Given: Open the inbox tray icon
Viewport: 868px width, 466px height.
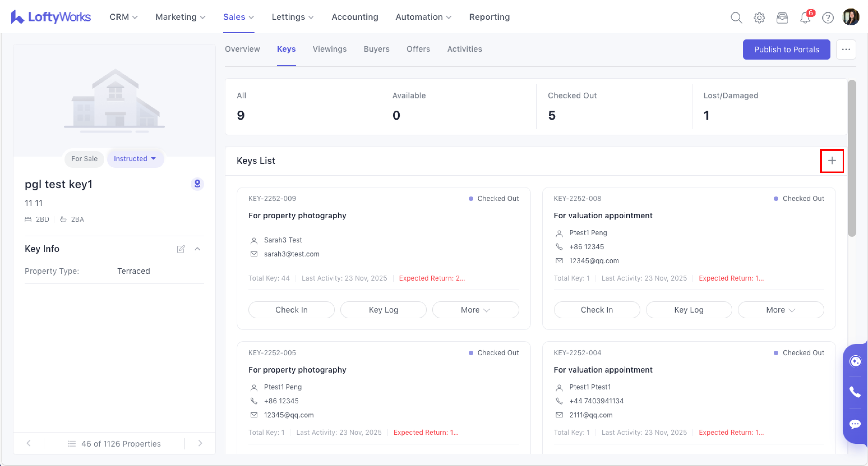Looking at the screenshot, I should tap(782, 17).
